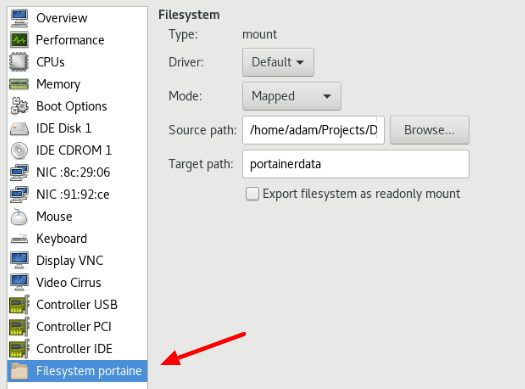Image resolution: width=525 pixels, height=389 pixels.
Task: Focus the Target path portainerdata field
Action: (356, 164)
